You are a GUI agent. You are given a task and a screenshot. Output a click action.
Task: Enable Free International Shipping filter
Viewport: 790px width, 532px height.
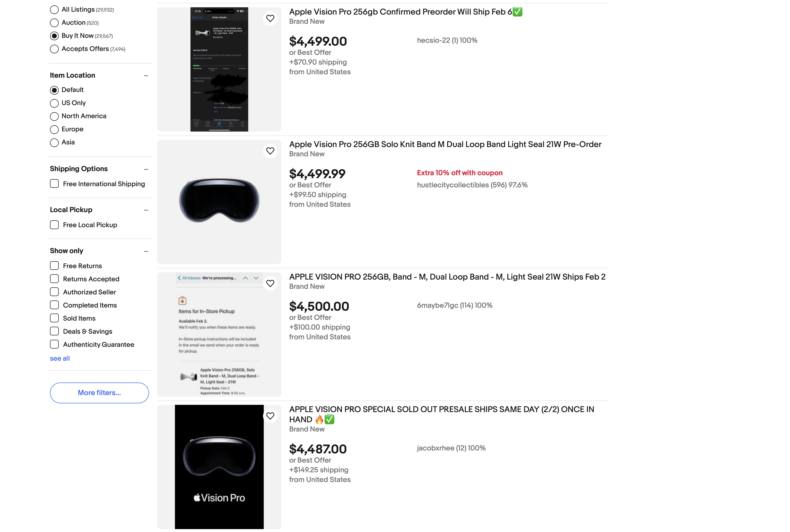pyautogui.click(x=54, y=183)
